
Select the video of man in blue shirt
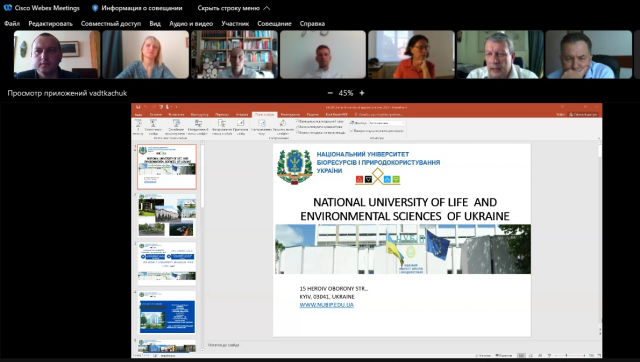tap(589, 54)
